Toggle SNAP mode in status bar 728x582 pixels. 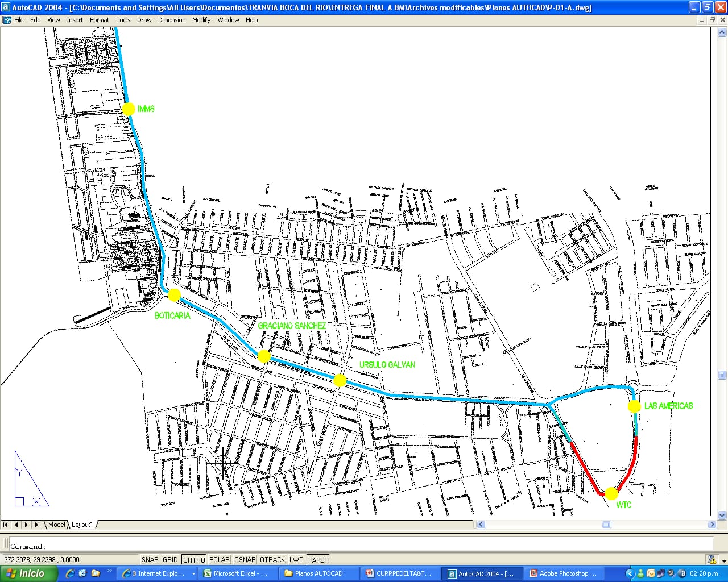point(150,560)
